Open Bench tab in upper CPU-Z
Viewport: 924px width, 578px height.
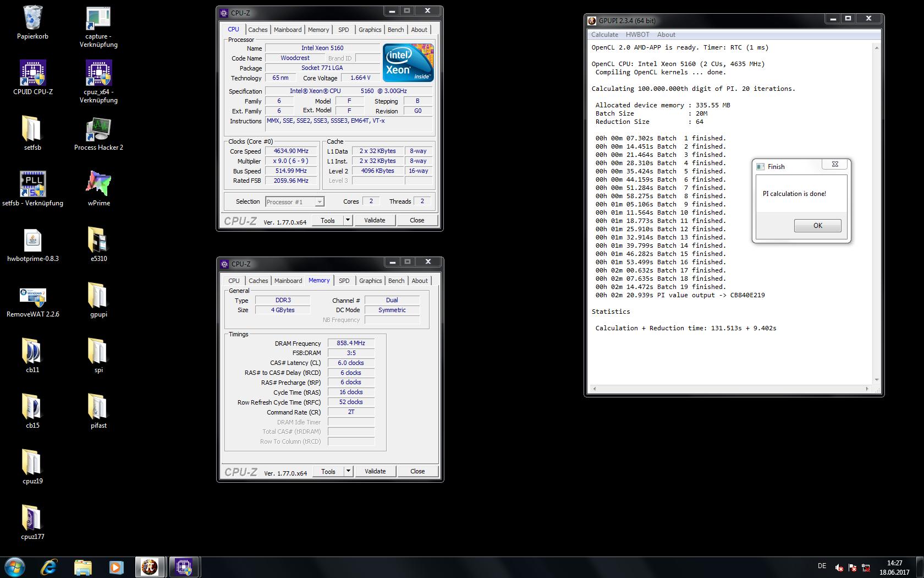coord(395,30)
